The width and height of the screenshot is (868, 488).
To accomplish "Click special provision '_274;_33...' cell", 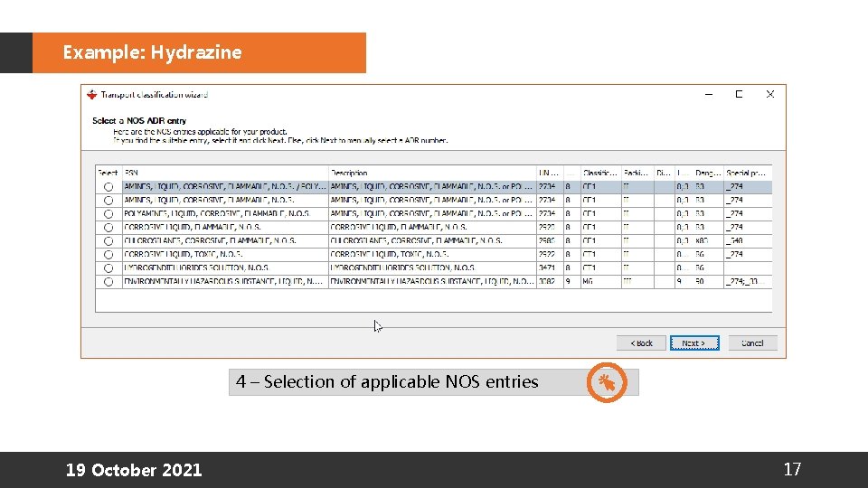I will click(748, 281).
